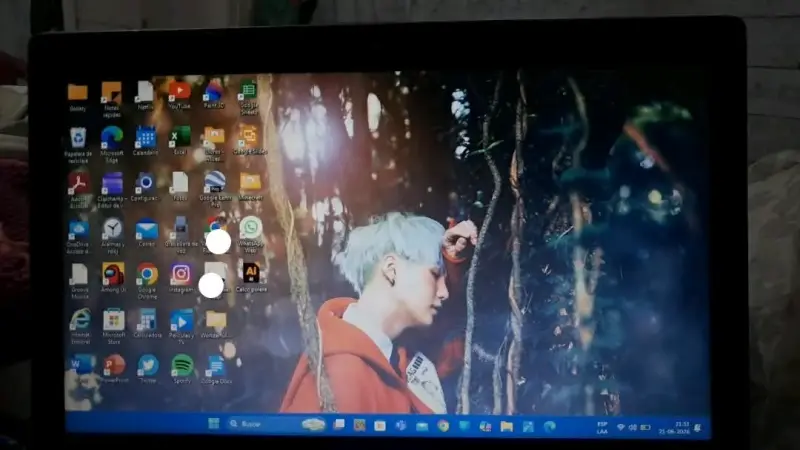
Task: Open the Fotos desktop shortcut
Action: [180, 186]
